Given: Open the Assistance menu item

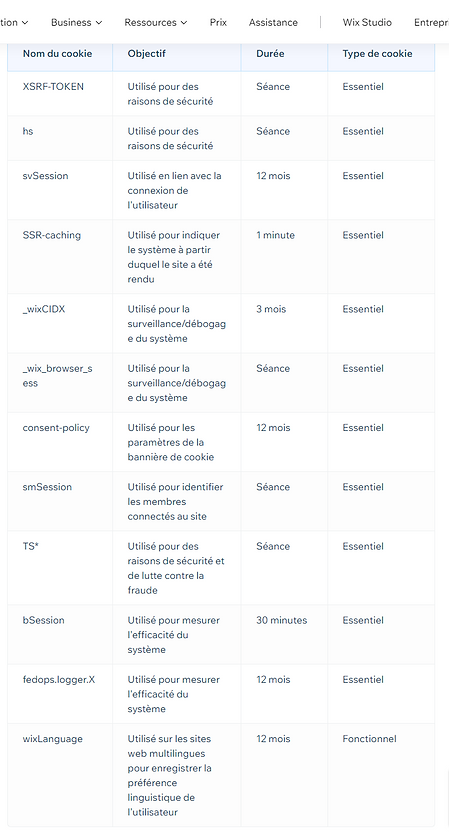Looking at the screenshot, I should click(x=273, y=22).
